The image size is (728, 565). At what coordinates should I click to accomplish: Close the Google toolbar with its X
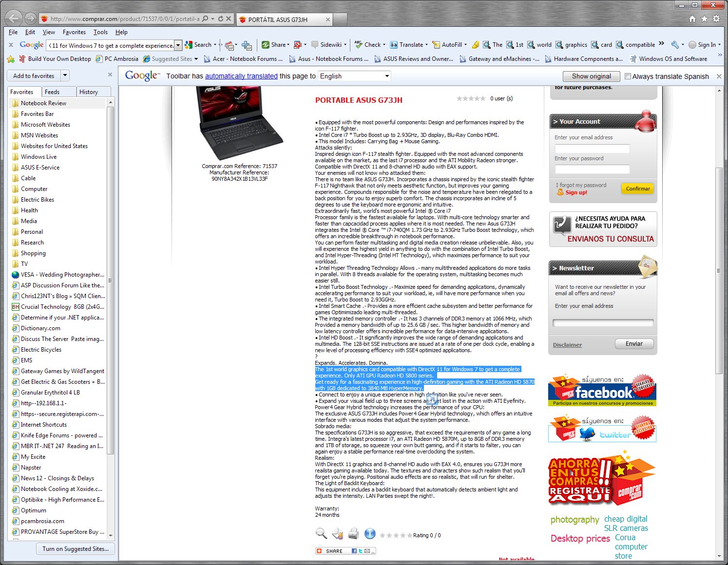click(11, 45)
